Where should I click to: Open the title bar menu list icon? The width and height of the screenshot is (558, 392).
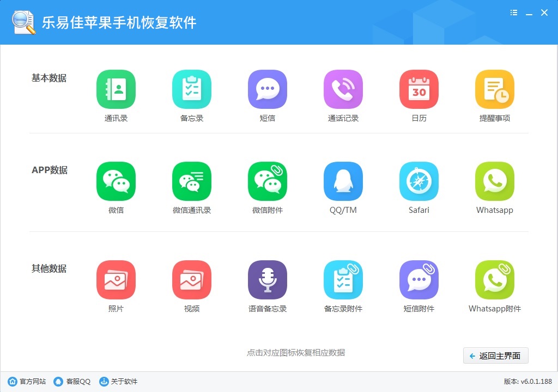pos(514,13)
